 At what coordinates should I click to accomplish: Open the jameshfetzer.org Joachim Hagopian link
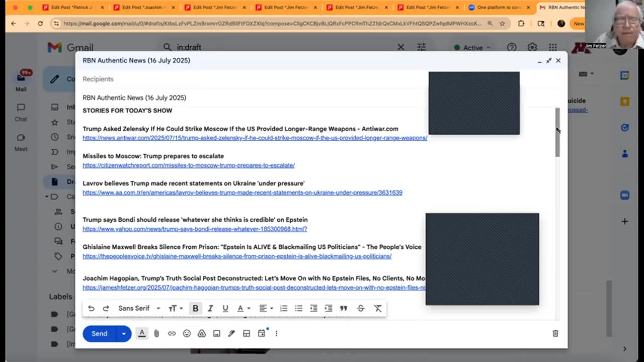254,288
